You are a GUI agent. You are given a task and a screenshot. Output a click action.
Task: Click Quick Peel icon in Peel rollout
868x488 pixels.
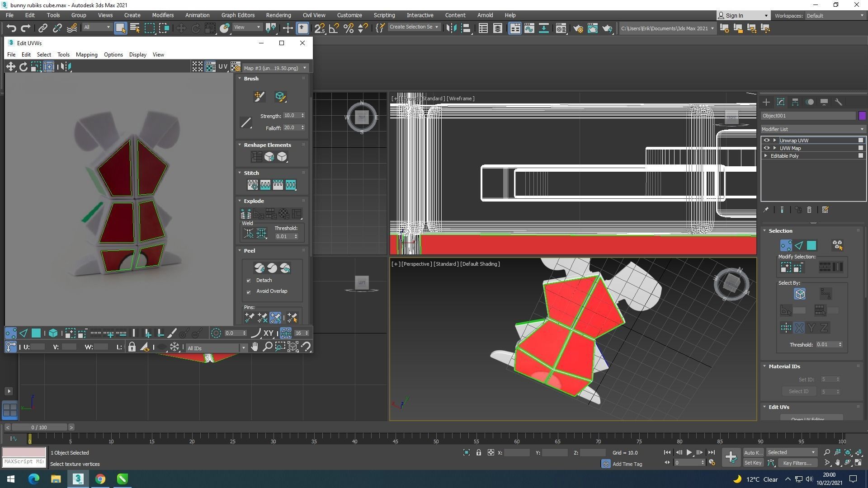pyautogui.click(x=259, y=268)
